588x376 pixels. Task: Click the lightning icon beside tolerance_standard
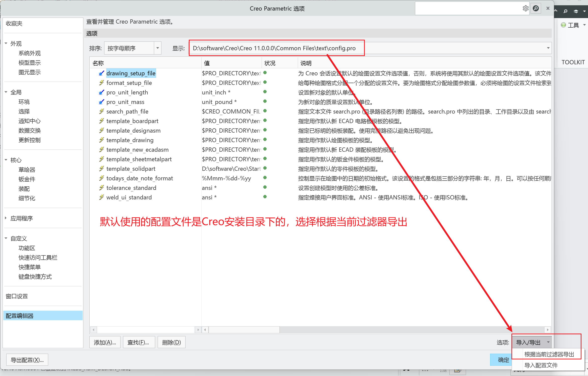tap(101, 188)
